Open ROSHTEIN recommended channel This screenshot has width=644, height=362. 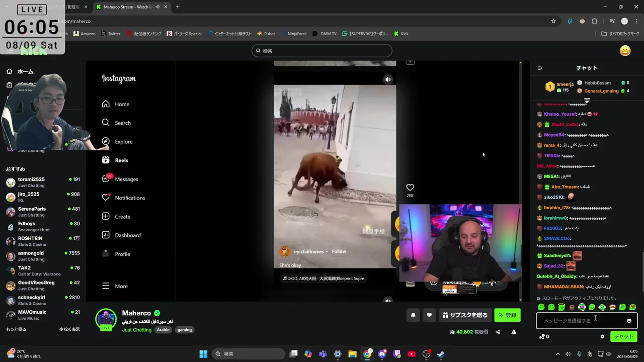(x=43, y=241)
